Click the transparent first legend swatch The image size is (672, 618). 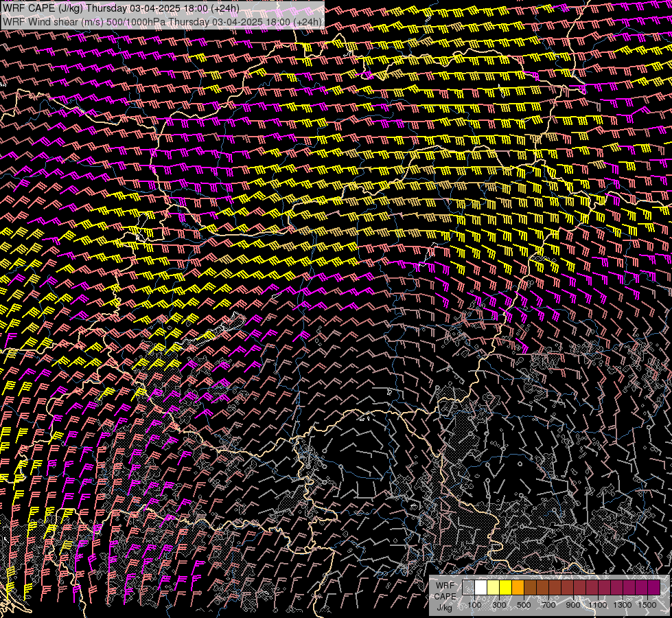click(468, 587)
